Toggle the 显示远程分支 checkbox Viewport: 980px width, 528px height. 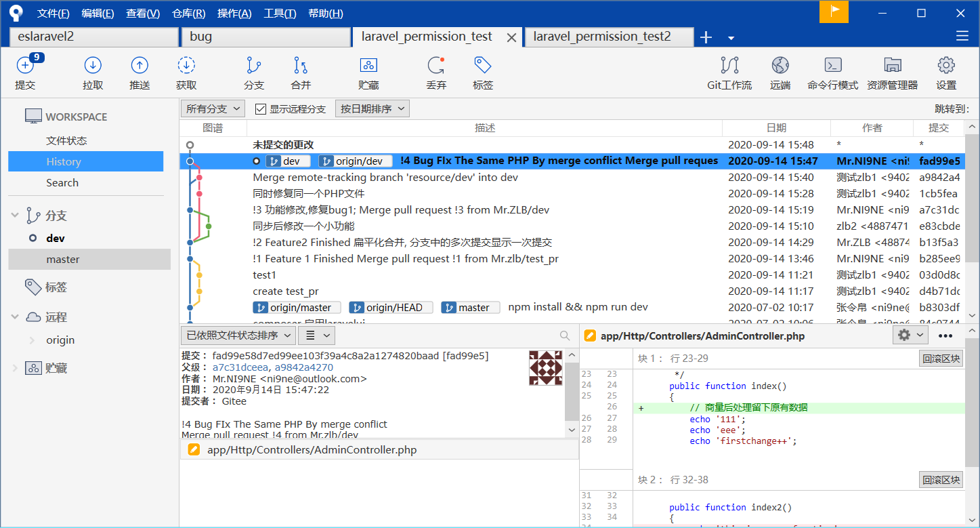(x=261, y=109)
